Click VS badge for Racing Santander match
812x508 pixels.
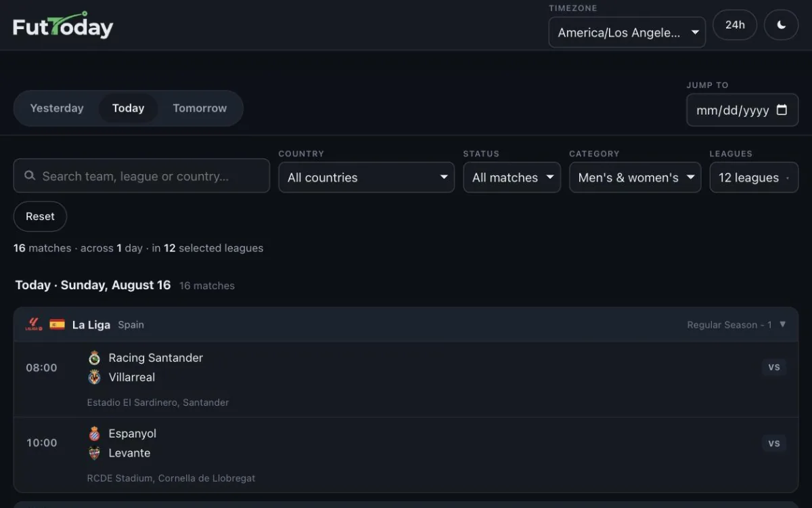(774, 367)
